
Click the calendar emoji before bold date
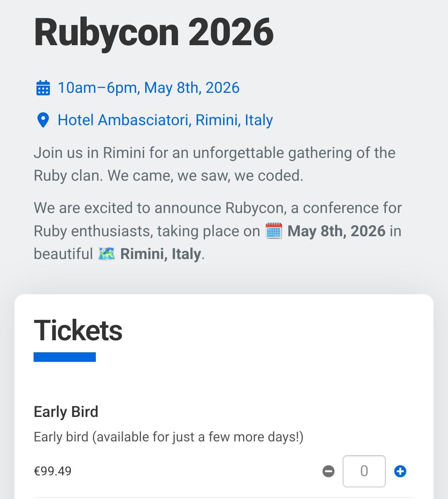[x=274, y=231]
